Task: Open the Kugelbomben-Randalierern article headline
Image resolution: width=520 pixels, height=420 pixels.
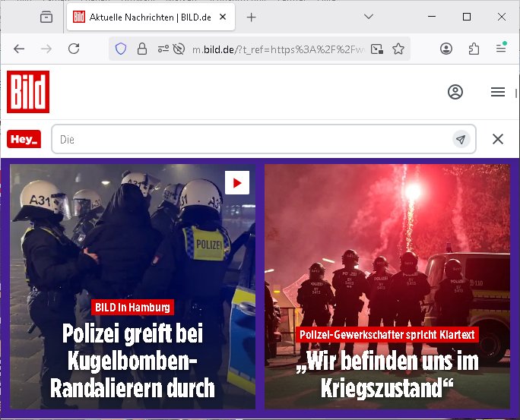Action: click(x=132, y=361)
